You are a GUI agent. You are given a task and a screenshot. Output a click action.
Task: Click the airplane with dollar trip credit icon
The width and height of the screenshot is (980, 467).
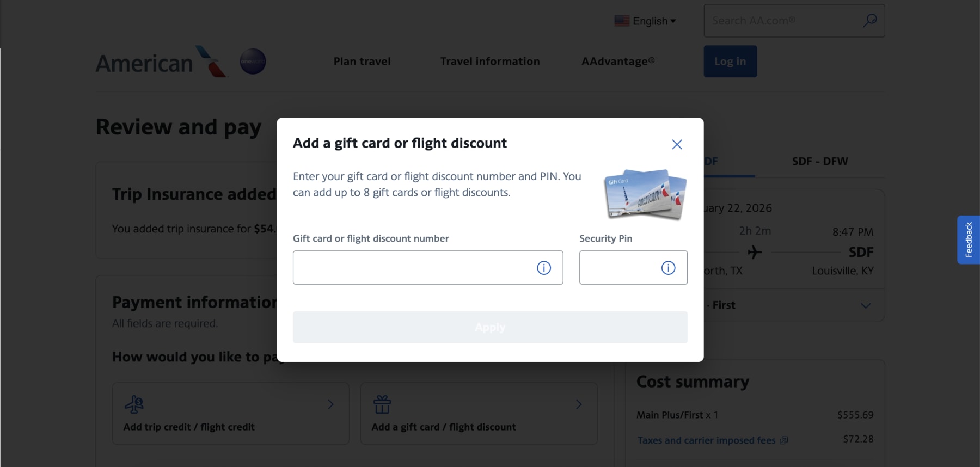point(134,404)
